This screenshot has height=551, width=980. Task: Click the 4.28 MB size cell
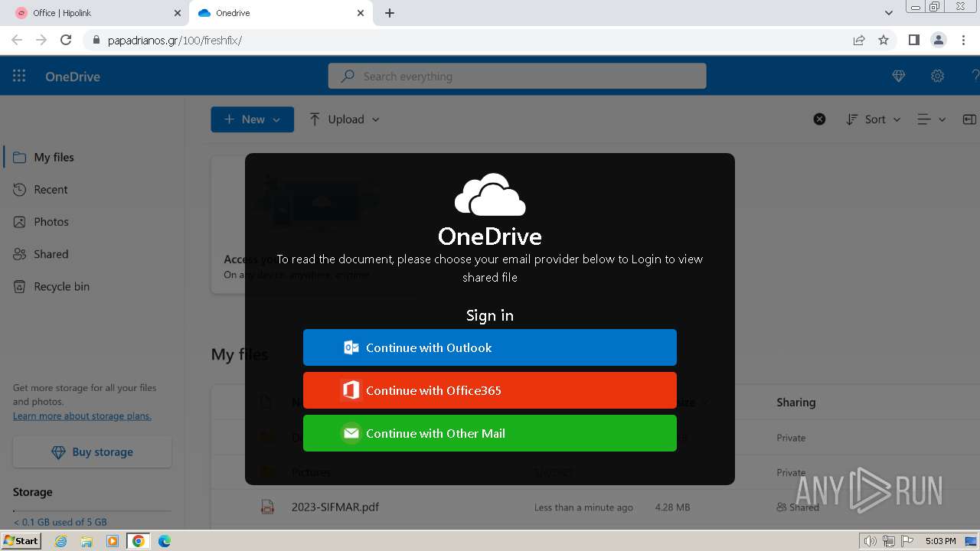(x=673, y=507)
